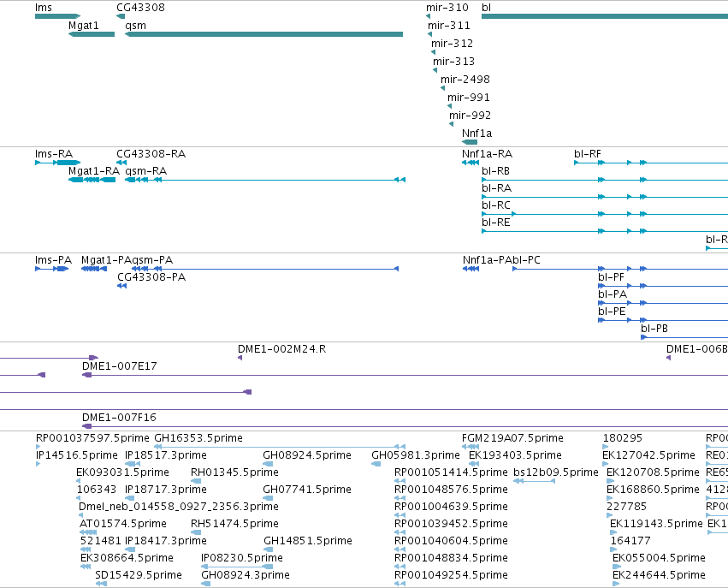Select the Mgat1 gene feature
The height and width of the screenshot is (588, 728).
click(x=92, y=34)
